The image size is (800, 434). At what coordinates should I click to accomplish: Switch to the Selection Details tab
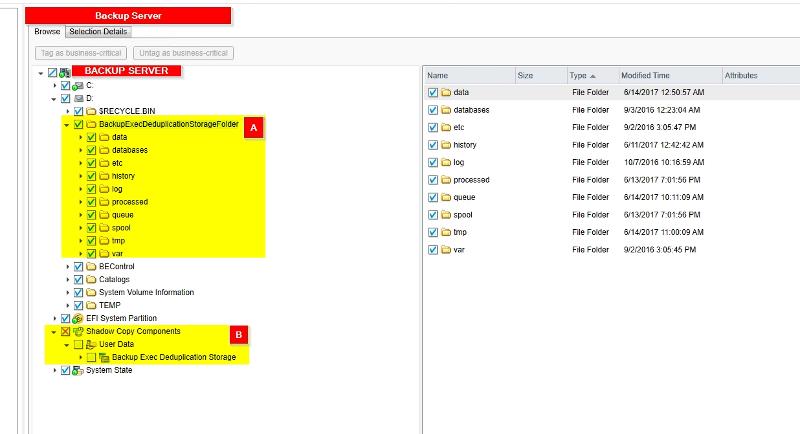(97, 32)
